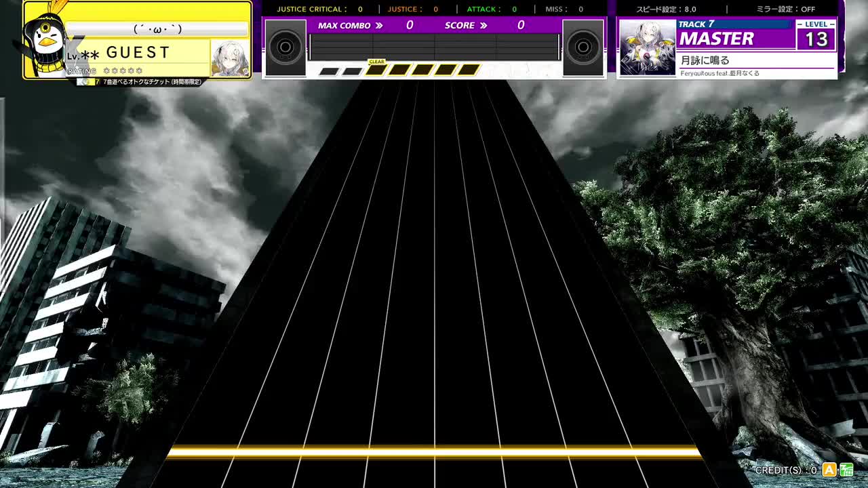This screenshot has width=868, height=488.
Task: Click the green network globe icon
Action: [x=846, y=470]
